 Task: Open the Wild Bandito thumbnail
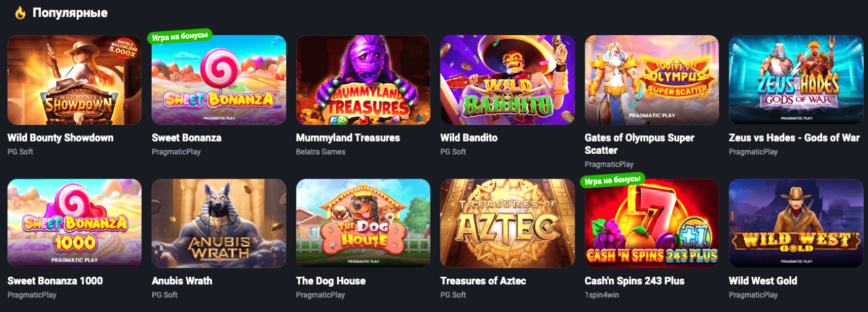point(507,80)
